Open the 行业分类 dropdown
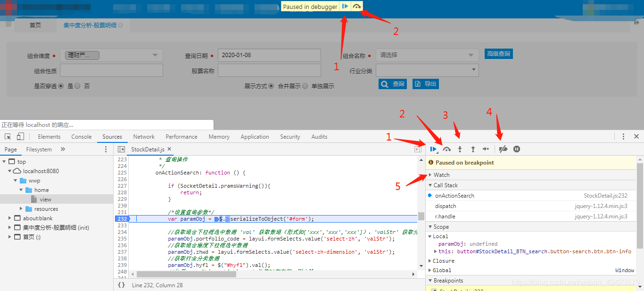 427,70
